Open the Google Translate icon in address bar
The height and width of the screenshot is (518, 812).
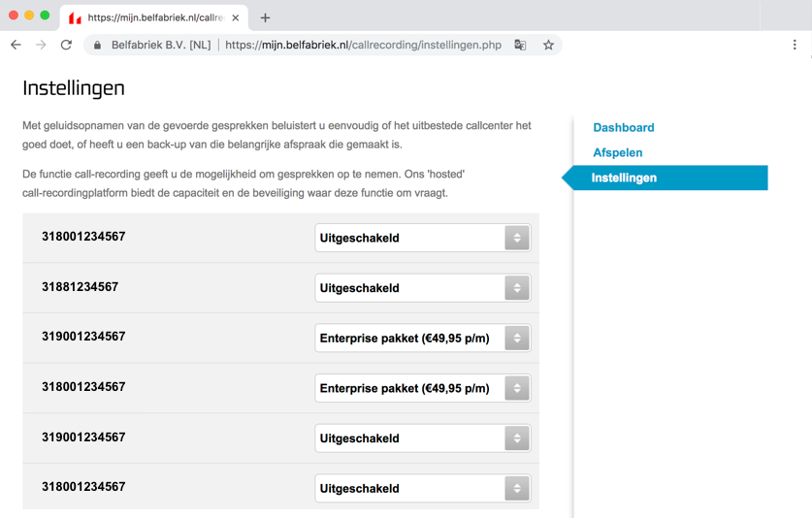[x=520, y=45]
